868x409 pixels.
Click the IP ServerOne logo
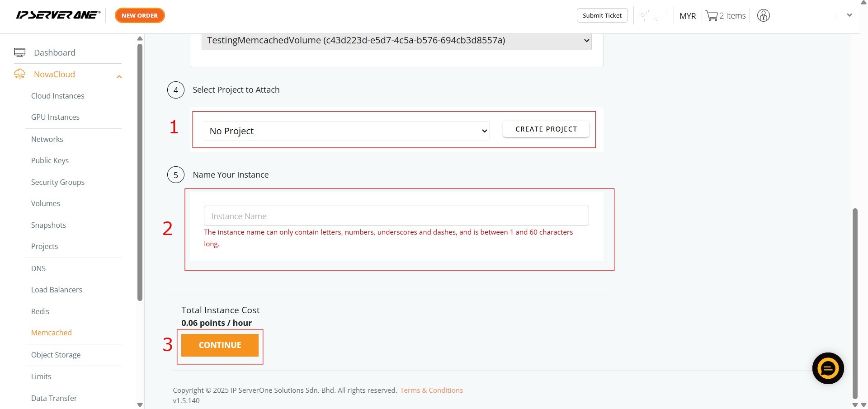[58, 15]
